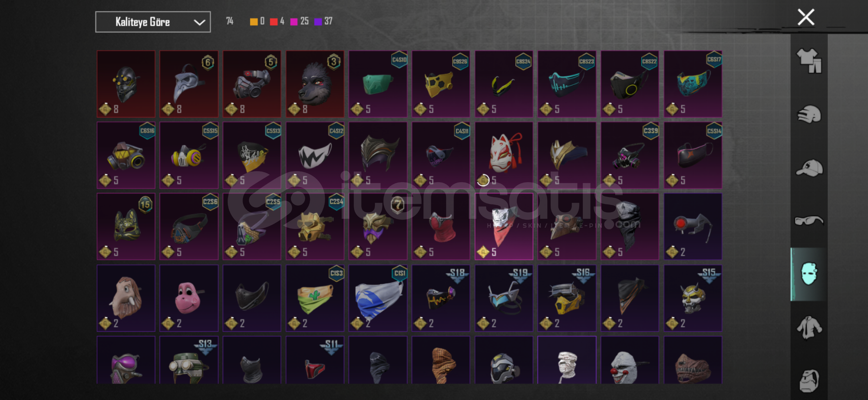Filter by the red quality swatch
The height and width of the screenshot is (400, 868).
click(274, 21)
